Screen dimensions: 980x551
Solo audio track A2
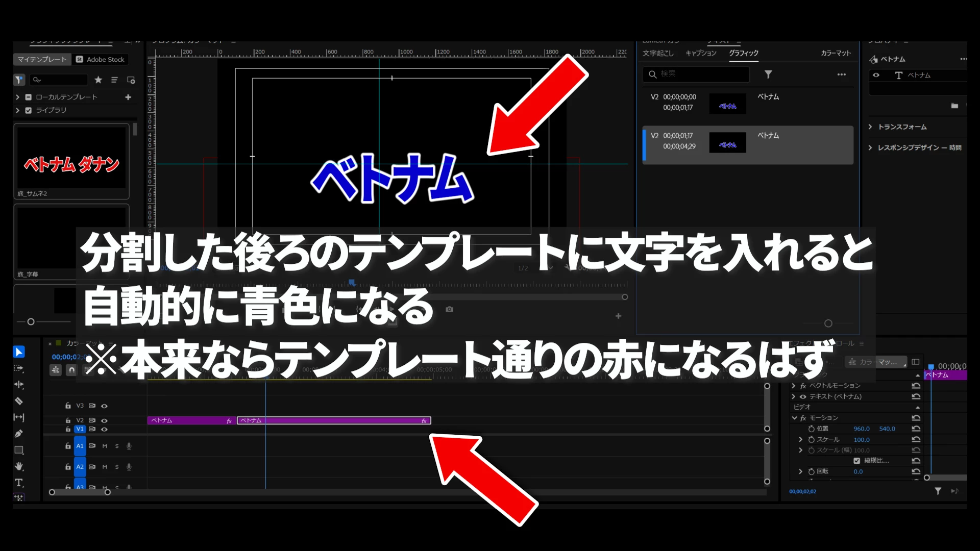coord(117,467)
